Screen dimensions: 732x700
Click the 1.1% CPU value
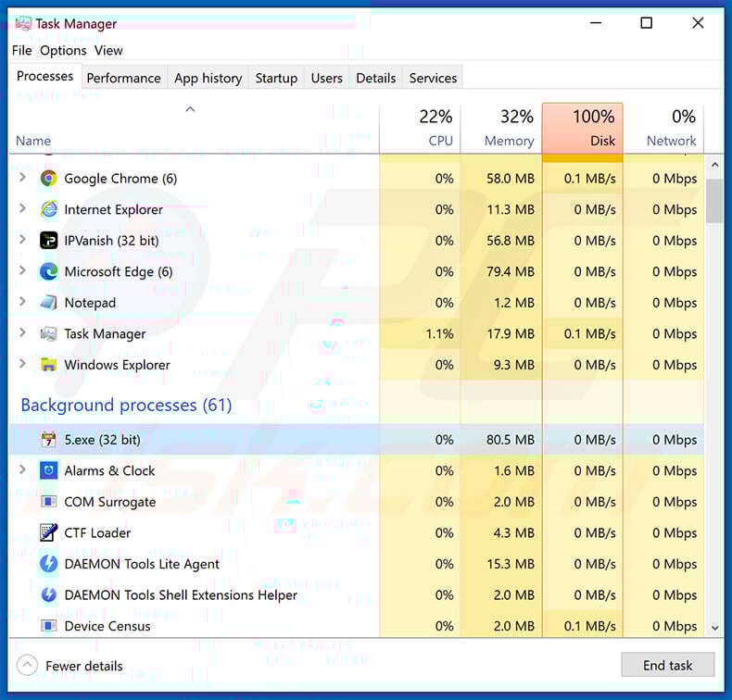pos(439,334)
